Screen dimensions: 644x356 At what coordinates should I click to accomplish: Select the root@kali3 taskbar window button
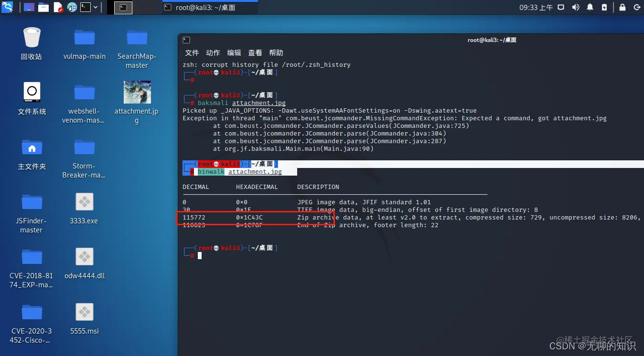(x=209, y=7)
